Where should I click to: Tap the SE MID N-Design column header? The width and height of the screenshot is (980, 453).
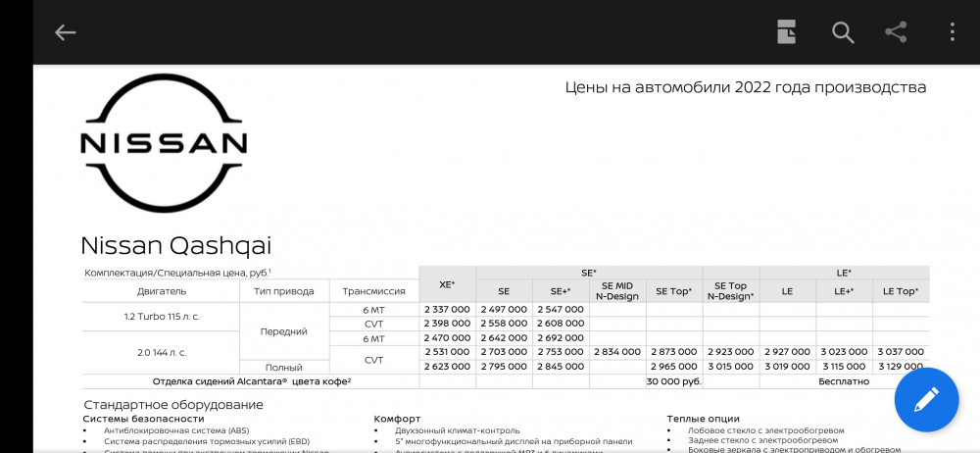pyautogui.click(x=616, y=291)
